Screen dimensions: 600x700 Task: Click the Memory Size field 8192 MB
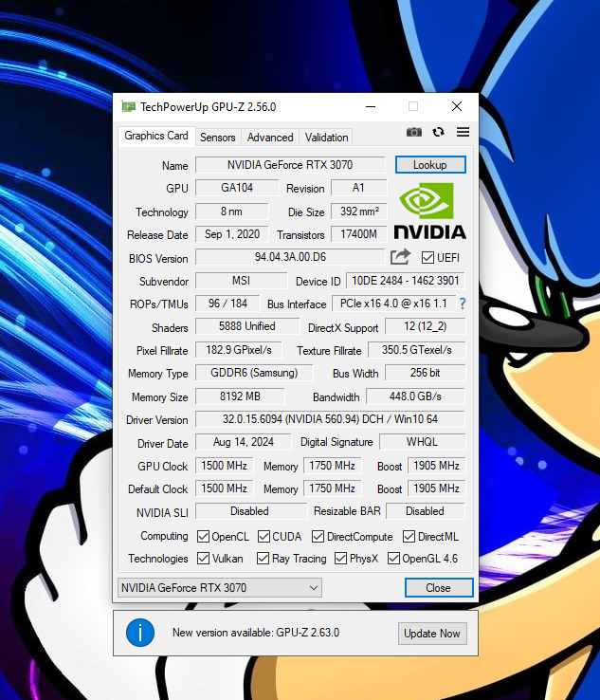(x=240, y=396)
